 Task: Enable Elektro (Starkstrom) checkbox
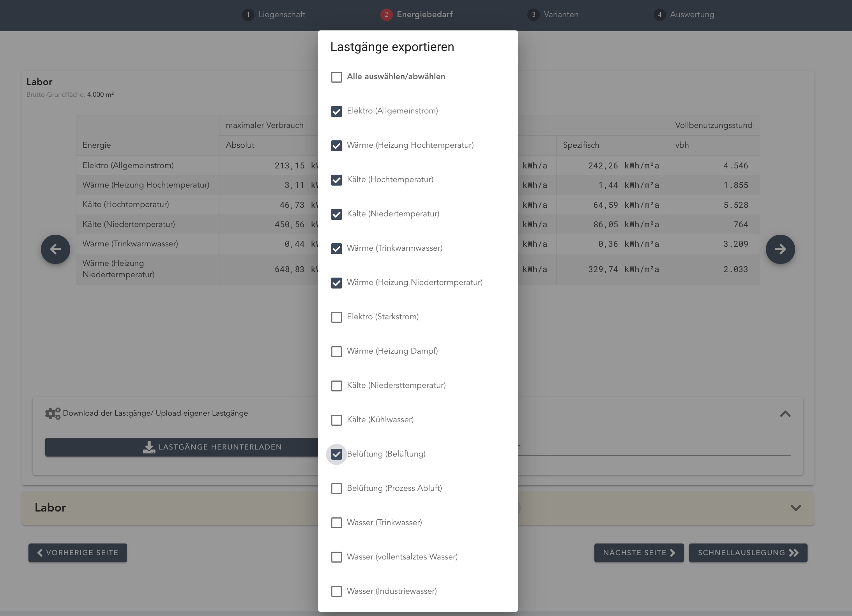[x=336, y=317]
